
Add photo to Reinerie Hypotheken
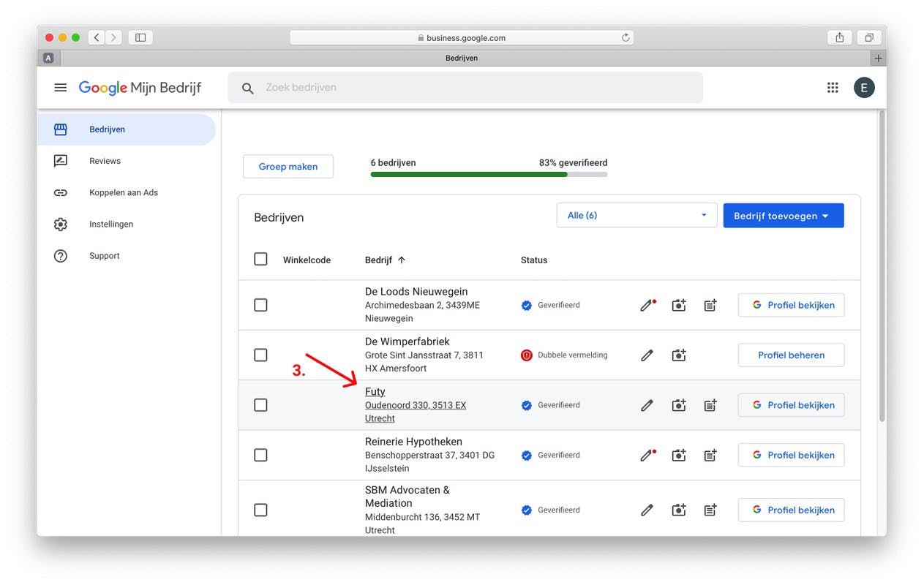click(679, 455)
